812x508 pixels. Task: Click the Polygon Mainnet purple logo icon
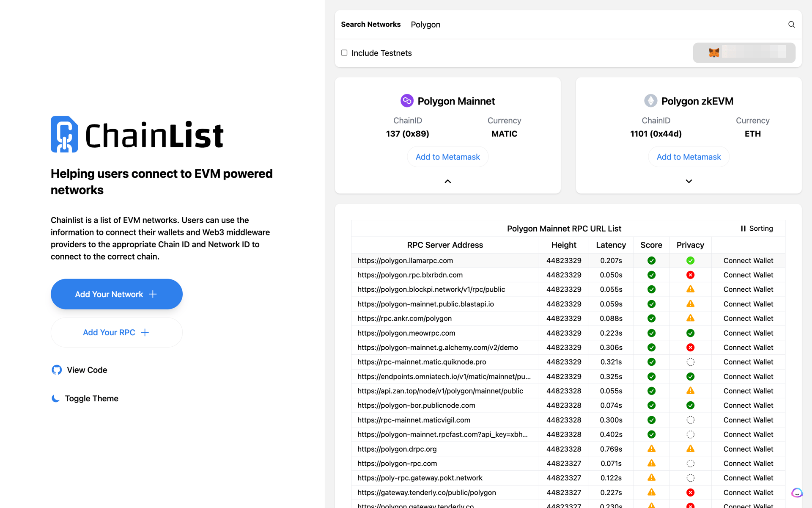coord(407,101)
